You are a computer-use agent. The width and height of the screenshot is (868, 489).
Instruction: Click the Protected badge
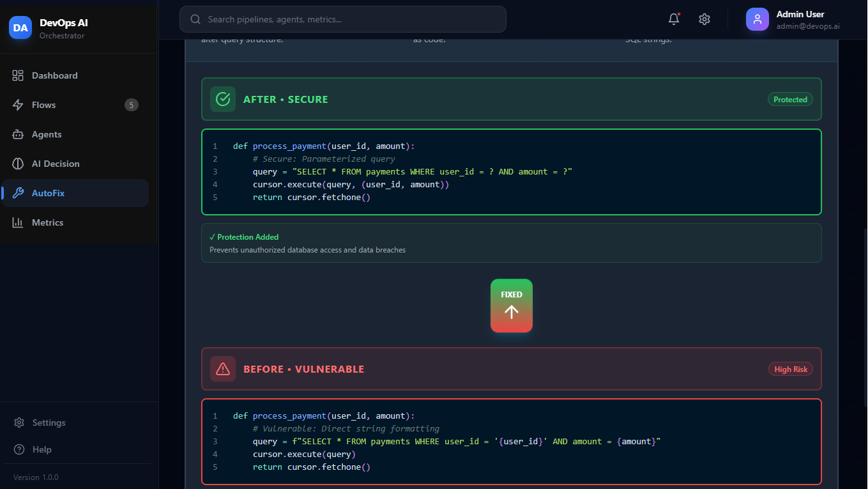pos(790,99)
